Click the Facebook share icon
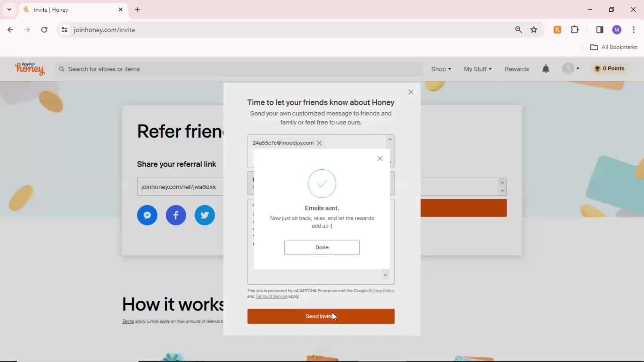The image size is (644, 362). pos(176,215)
